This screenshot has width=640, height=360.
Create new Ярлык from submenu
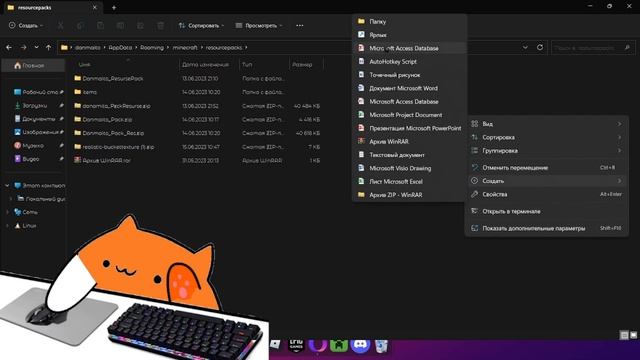point(409,35)
